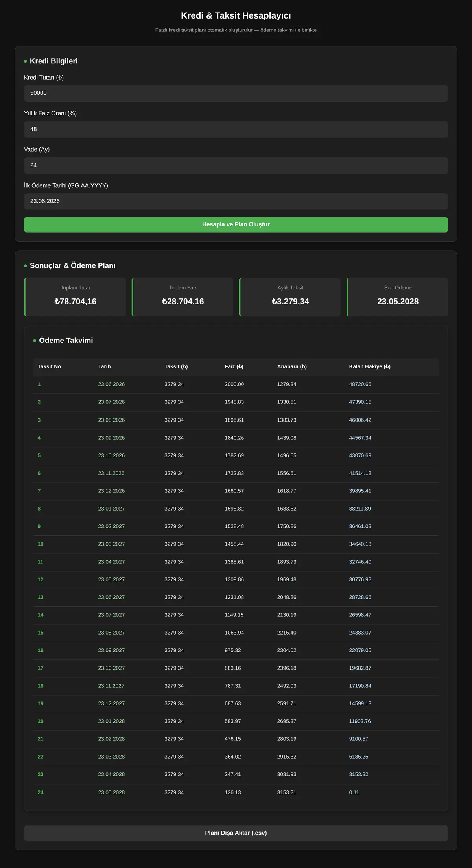Click the date 23.12.2026
The width and height of the screenshot is (472, 868).
(x=111, y=491)
